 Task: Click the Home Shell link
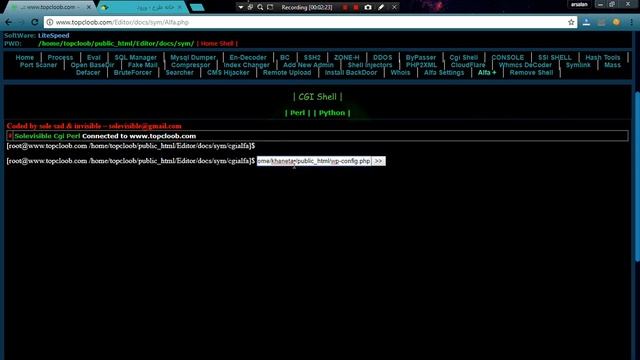pos(217,43)
